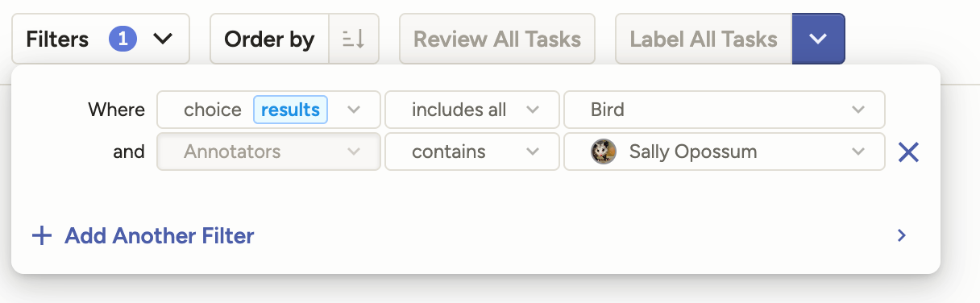The height and width of the screenshot is (303, 980).
Task: Click the Sally Opossum avatar icon
Action: (x=604, y=151)
